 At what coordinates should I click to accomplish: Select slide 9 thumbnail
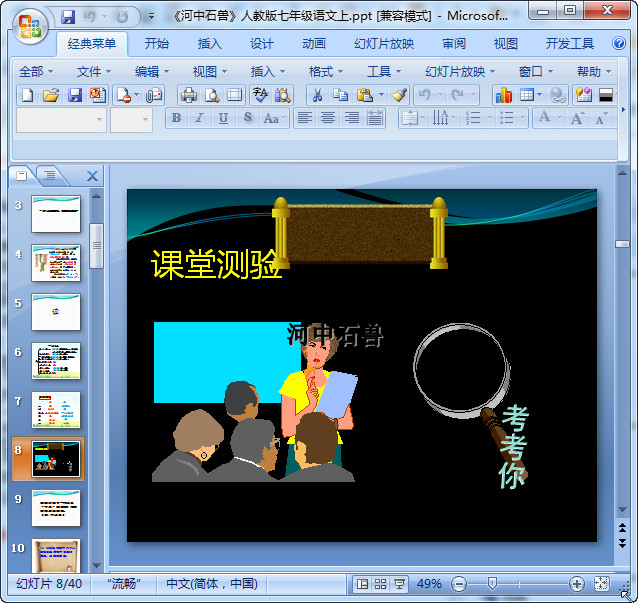56,508
